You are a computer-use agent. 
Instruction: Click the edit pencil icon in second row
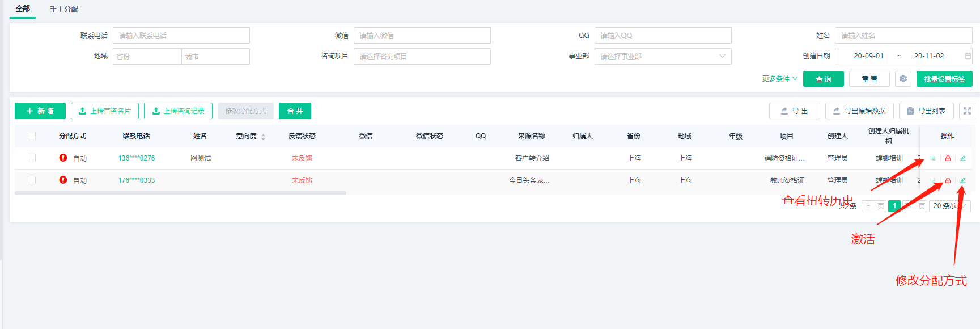coord(962,180)
